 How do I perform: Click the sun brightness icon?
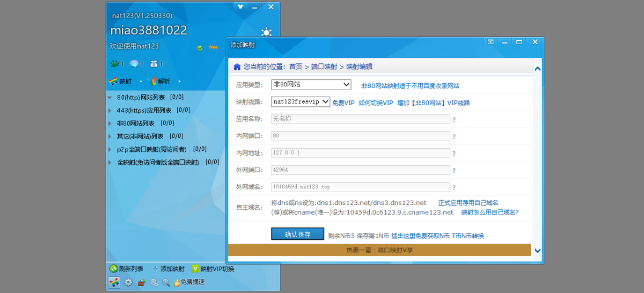click(266, 32)
